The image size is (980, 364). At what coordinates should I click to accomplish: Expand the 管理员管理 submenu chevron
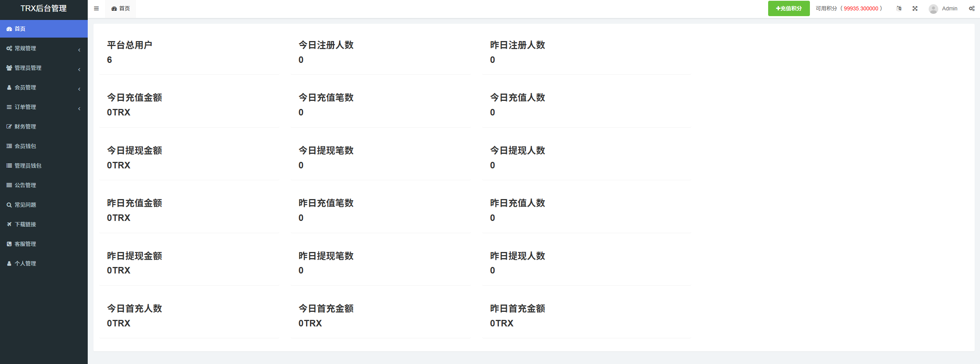coord(79,69)
